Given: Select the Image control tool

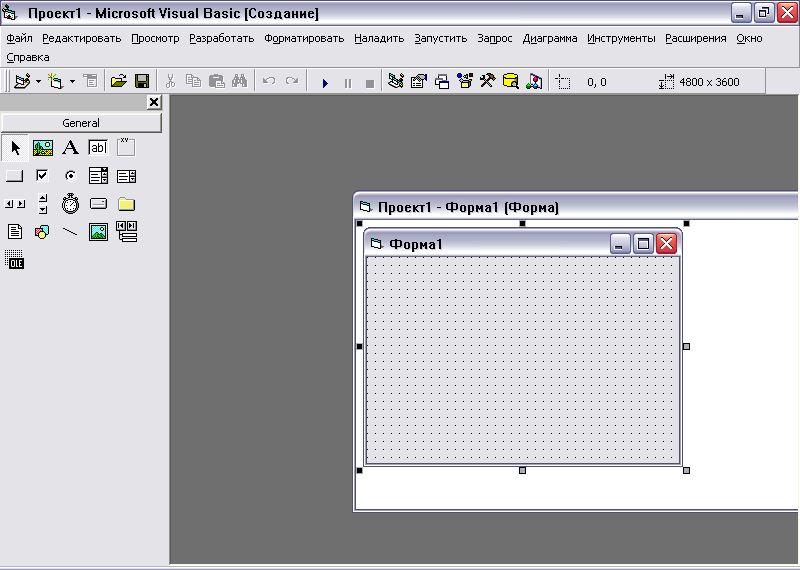Looking at the screenshot, I should (98, 232).
